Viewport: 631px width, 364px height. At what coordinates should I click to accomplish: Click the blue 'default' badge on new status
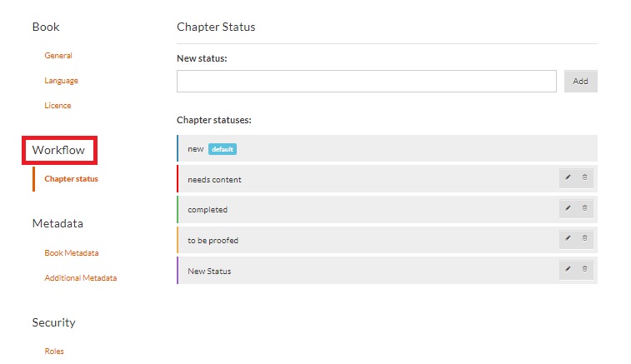223,149
